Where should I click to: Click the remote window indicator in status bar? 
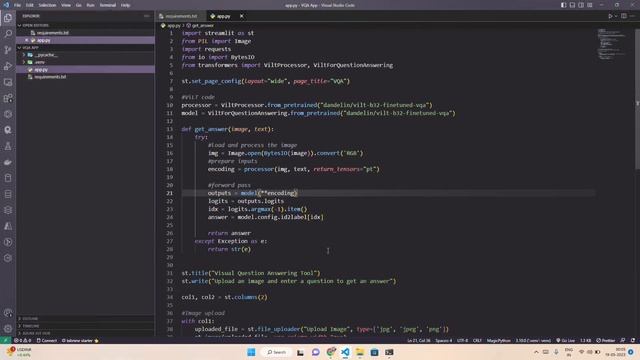6,340
